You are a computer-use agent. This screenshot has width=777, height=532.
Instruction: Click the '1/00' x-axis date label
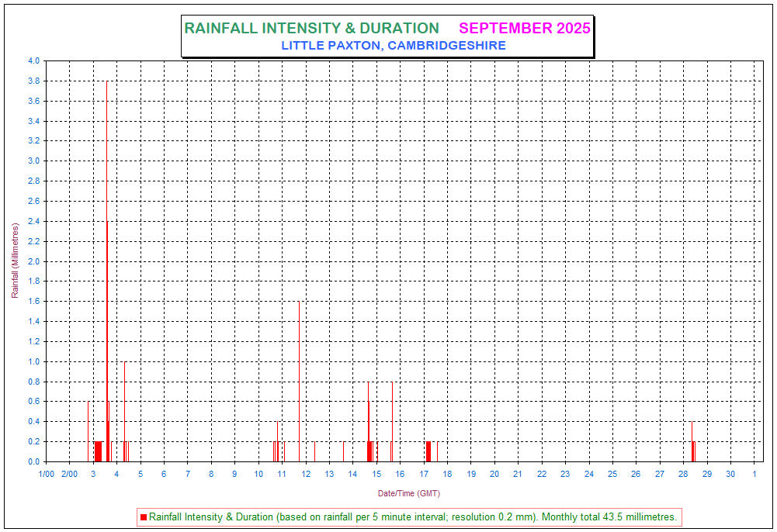point(46,474)
